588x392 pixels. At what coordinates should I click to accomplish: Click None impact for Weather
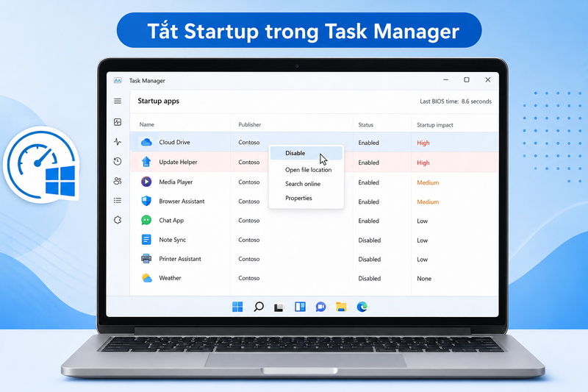pos(424,278)
